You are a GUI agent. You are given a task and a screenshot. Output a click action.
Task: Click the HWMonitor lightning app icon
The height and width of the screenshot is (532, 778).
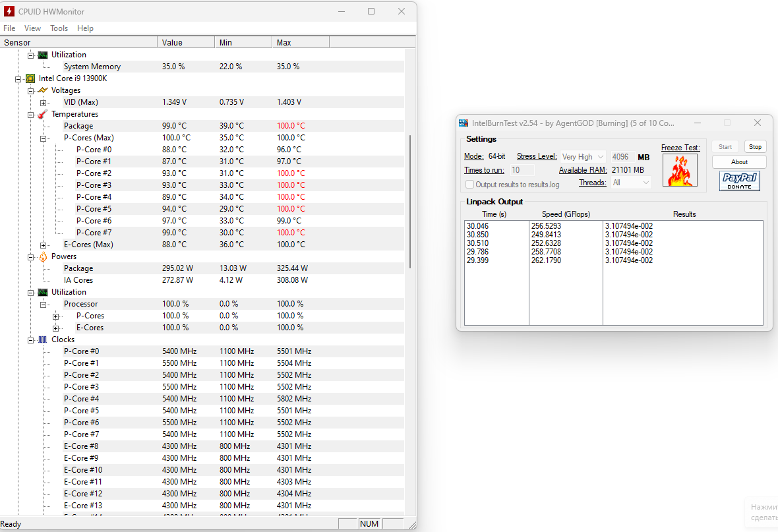click(9, 11)
